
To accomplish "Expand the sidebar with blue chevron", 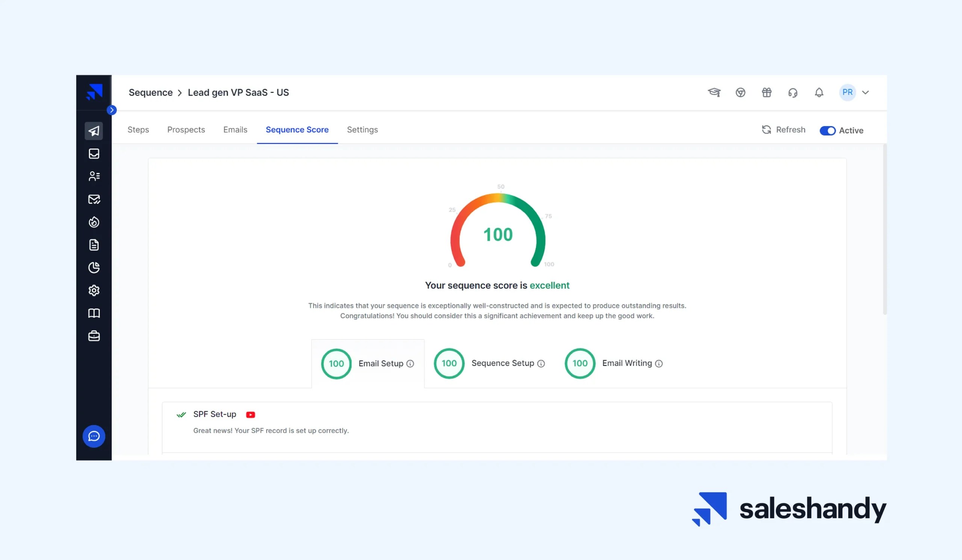I will [112, 110].
